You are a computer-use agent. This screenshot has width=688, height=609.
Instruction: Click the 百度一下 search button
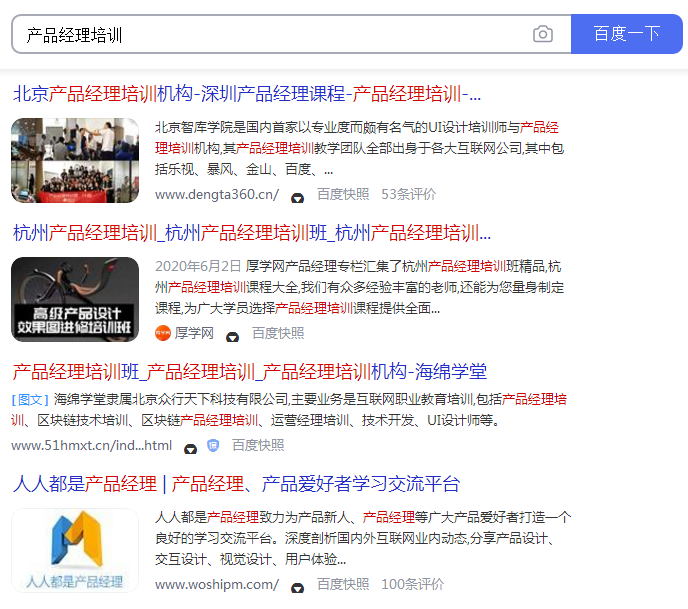(x=627, y=34)
